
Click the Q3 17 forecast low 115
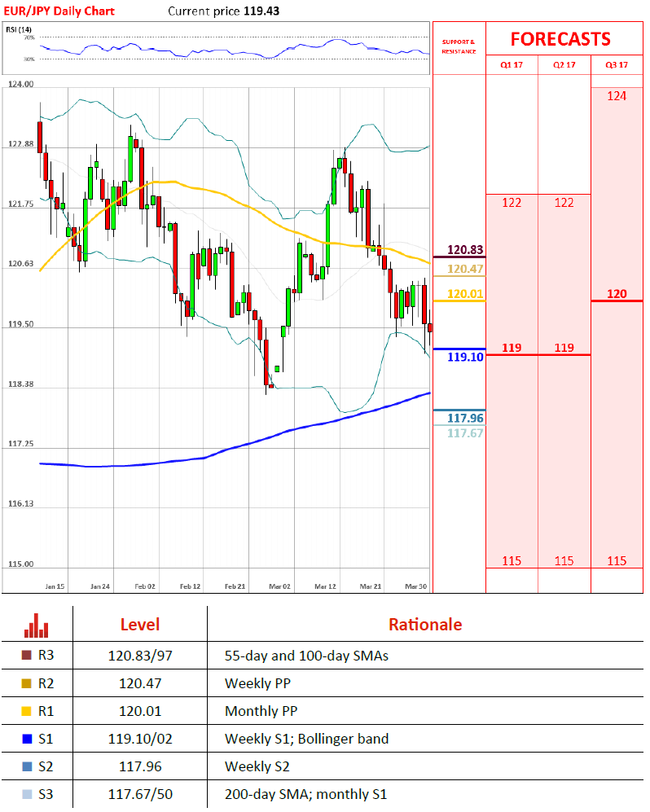coord(617,561)
